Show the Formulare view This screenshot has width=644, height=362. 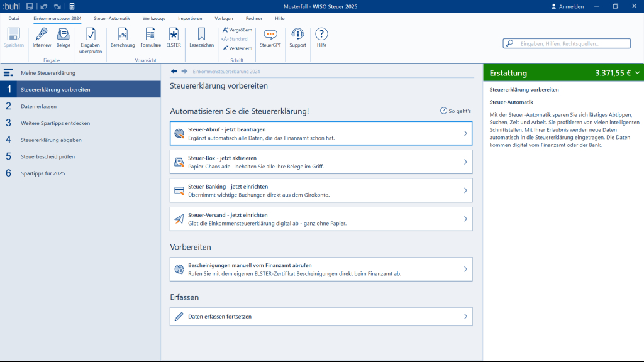tap(150, 37)
